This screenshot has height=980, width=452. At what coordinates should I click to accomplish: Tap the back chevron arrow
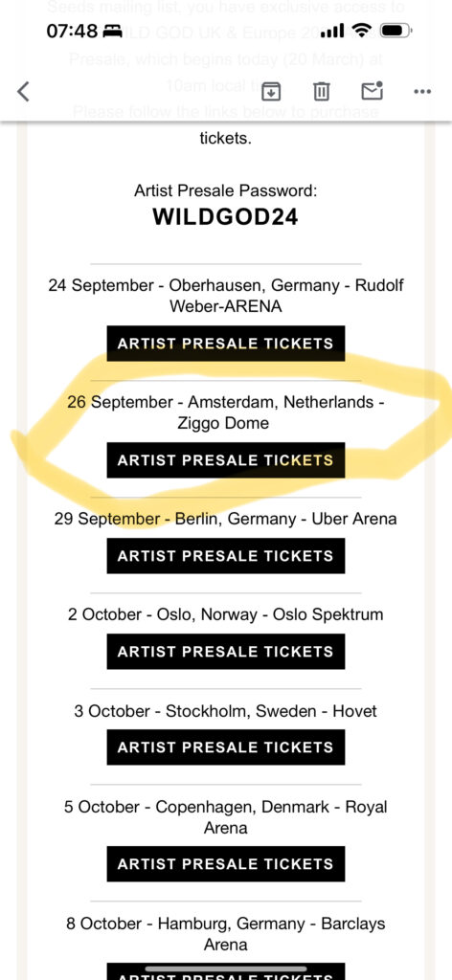(x=23, y=91)
